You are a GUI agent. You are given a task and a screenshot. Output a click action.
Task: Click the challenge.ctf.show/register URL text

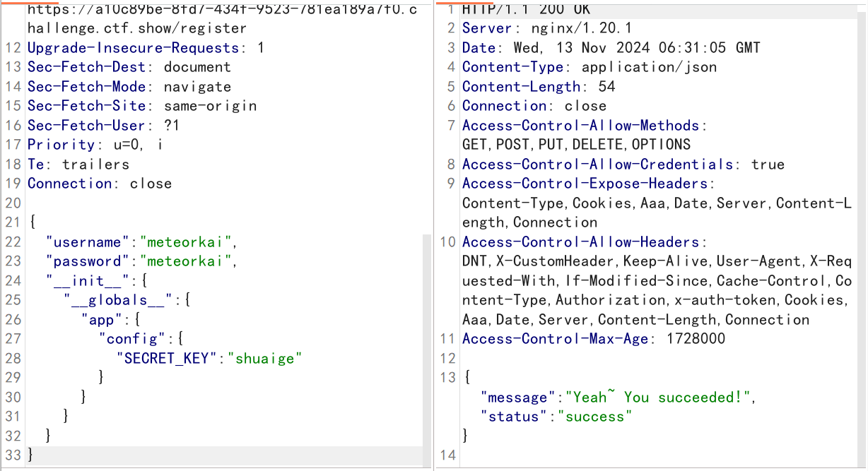click(137, 28)
